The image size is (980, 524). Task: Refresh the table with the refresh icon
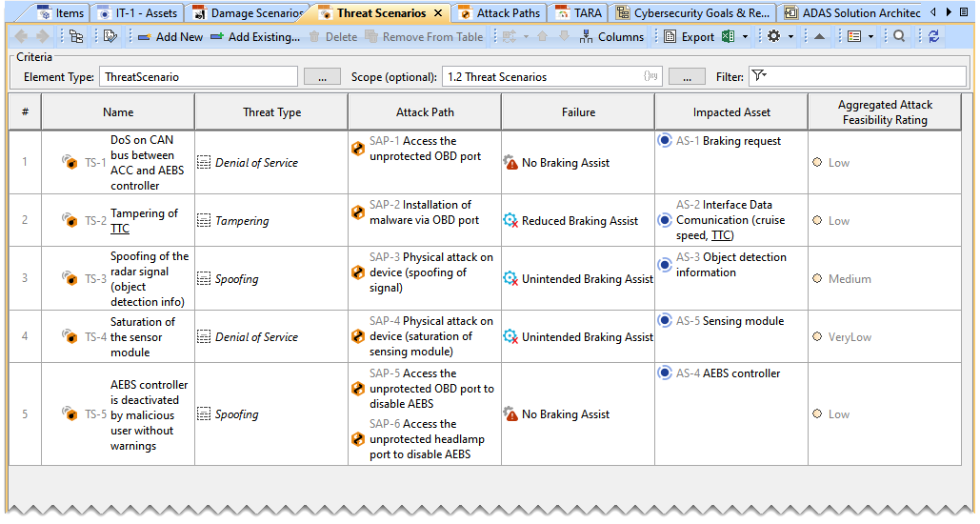click(933, 36)
